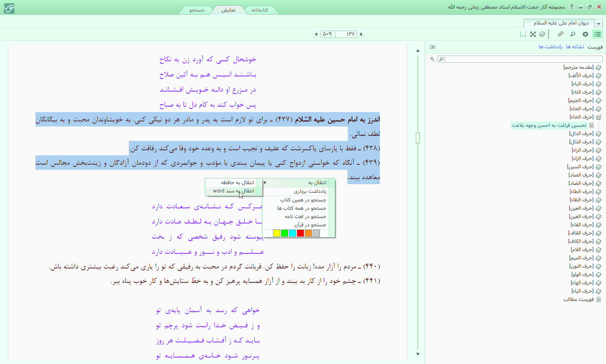The width and height of the screenshot is (606, 364).
Task: Click the magnifier search icon in toolbar
Action: 572,34
